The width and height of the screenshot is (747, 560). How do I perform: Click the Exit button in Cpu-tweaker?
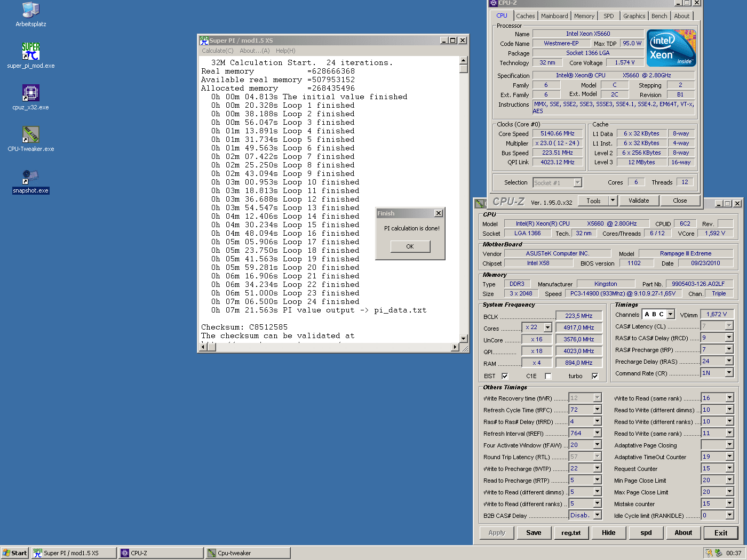[x=721, y=533]
